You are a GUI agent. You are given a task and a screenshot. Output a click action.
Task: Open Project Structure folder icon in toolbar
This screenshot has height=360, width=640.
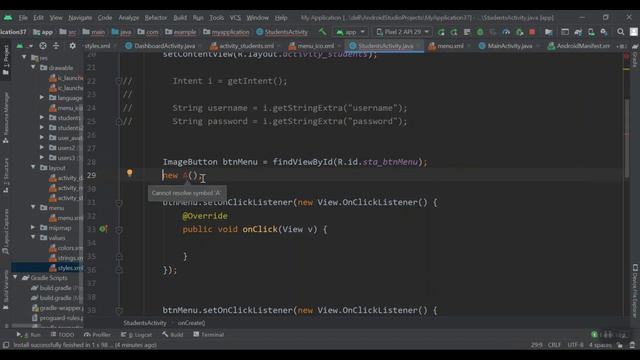click(549, 32)
